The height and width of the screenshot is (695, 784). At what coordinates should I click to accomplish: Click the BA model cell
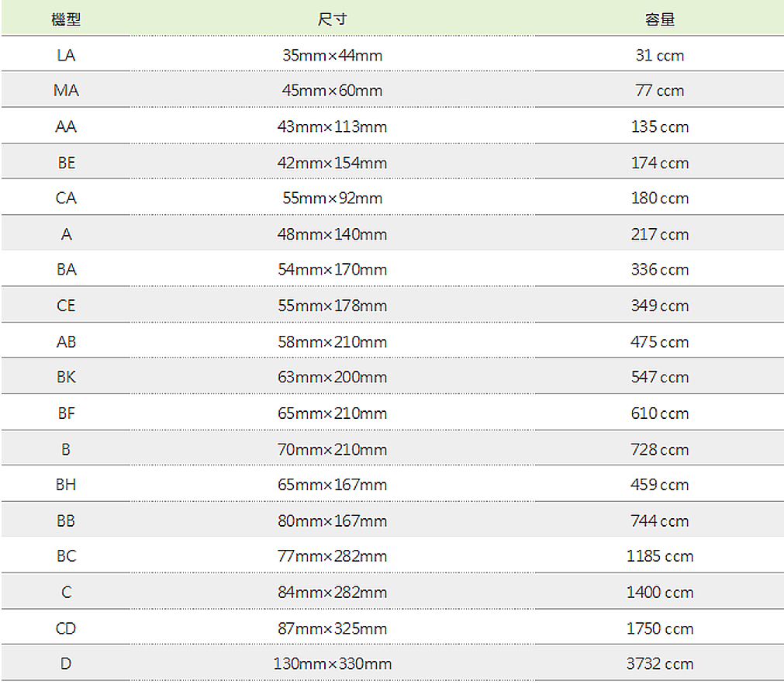(x=66, y=270)
